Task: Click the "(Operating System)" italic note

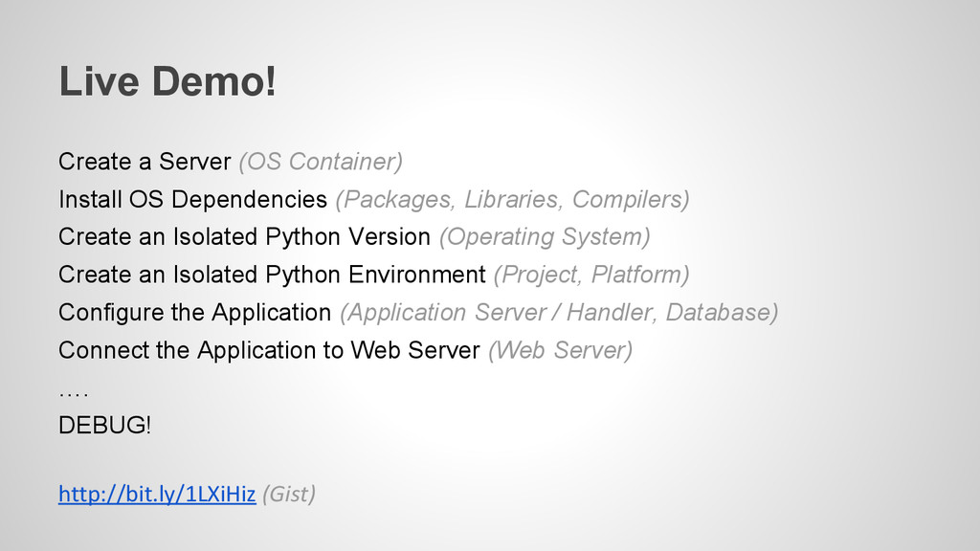Action: [x=544, y=237]
